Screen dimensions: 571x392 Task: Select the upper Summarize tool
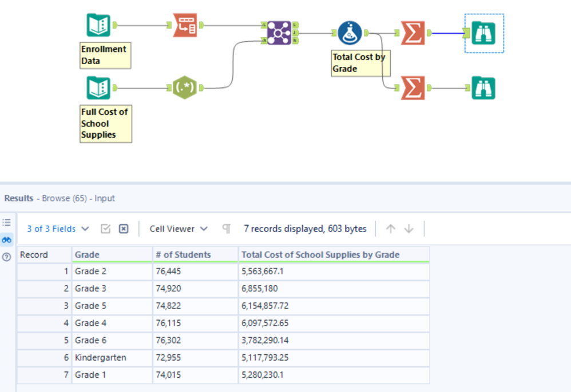pyautogui.click(x=413, y=33)
